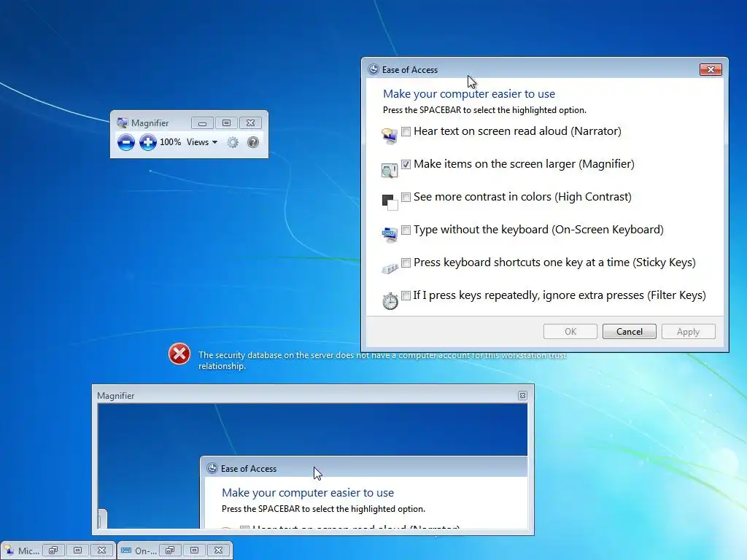Click the 100% zoom level text

pos(170,142)
